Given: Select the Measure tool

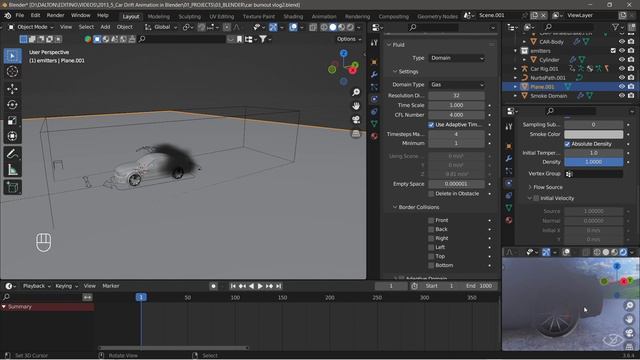Looking at the screenshot, I should (x=12, y=170).
